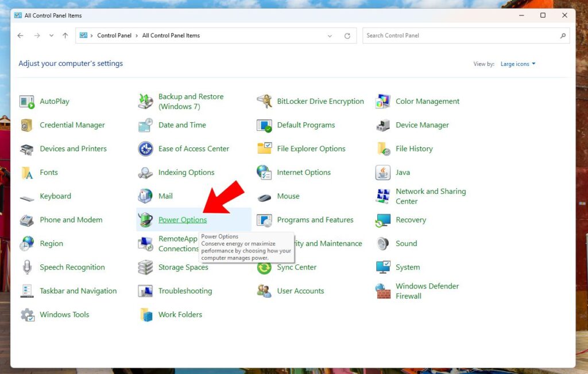588x374 pixels.
Task: Open the File Explorer Options icon
Action: (264, 149)
